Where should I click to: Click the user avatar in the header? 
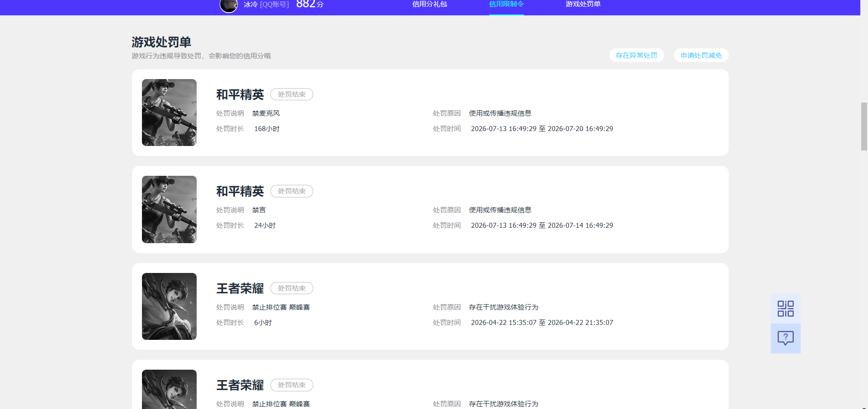point(229,5)
